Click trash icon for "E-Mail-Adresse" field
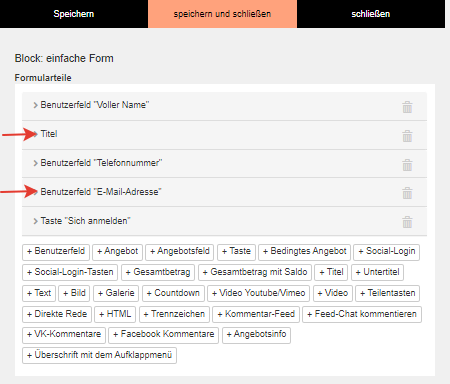Screen dimensions: 450x384 [x=407, y=193]
